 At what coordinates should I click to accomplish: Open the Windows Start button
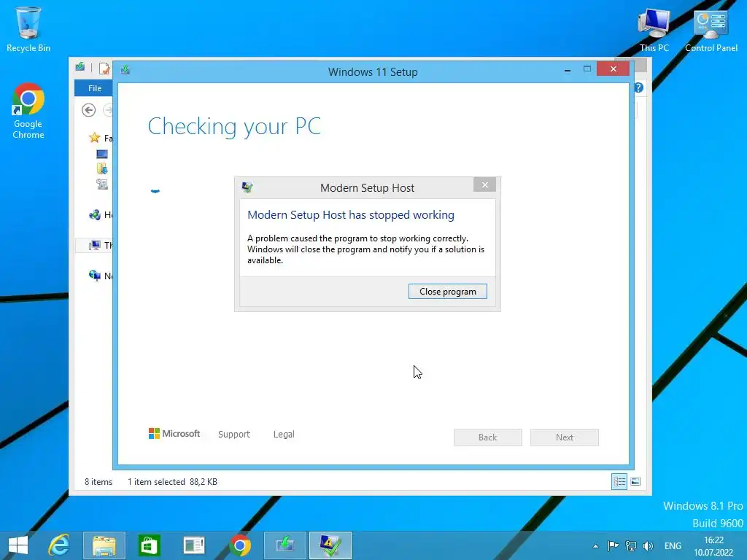[18, 545]
